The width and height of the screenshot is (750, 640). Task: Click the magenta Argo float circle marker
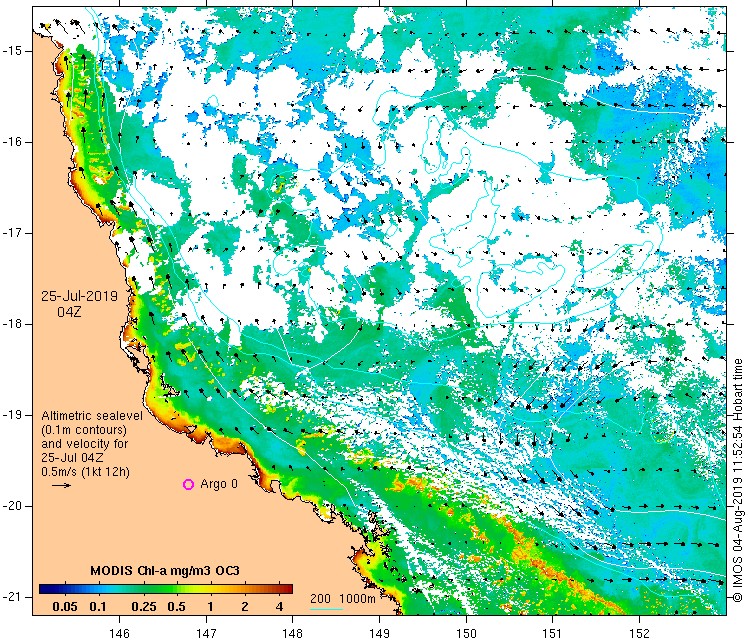[x=188, y=485]
